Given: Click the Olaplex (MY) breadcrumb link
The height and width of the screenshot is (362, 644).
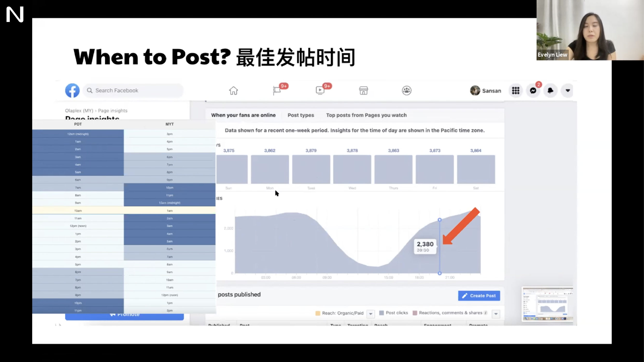Looking at the screenshot, I should tap(79, 111).
